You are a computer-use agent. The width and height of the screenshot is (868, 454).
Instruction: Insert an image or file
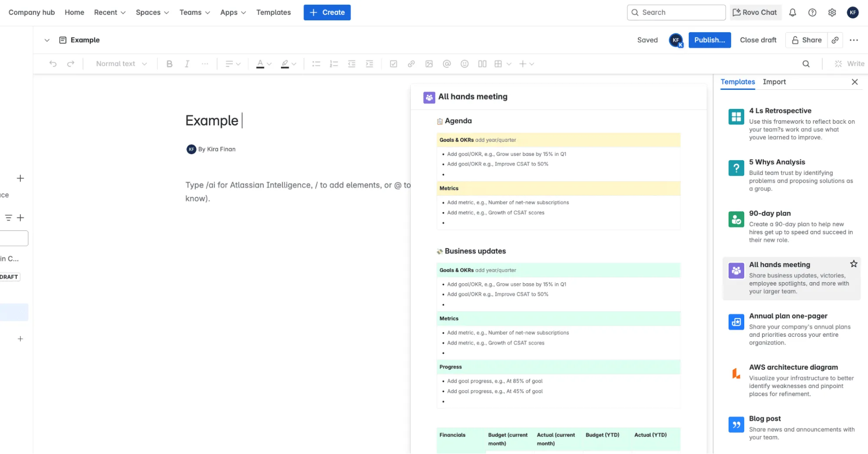tap(429, 64)
